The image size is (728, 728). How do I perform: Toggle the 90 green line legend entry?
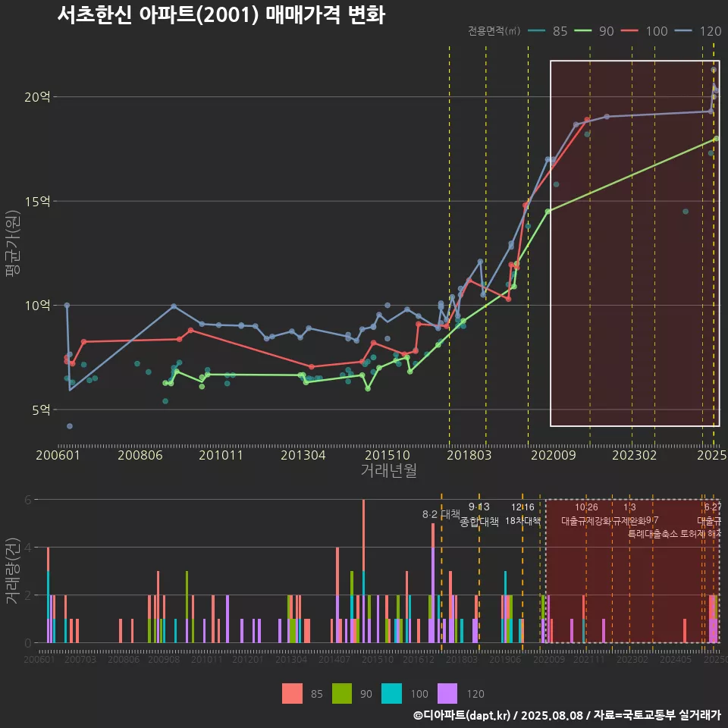[595, 31]
